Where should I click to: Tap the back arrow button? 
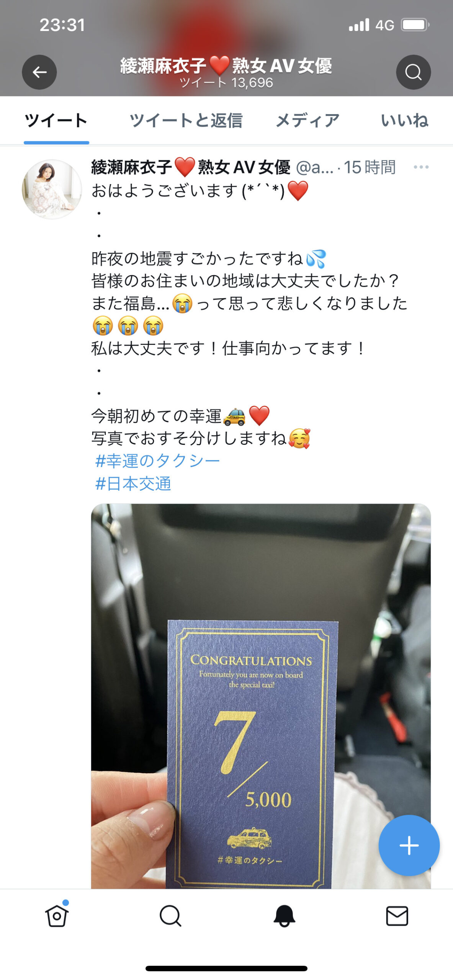tap(39, 72)
